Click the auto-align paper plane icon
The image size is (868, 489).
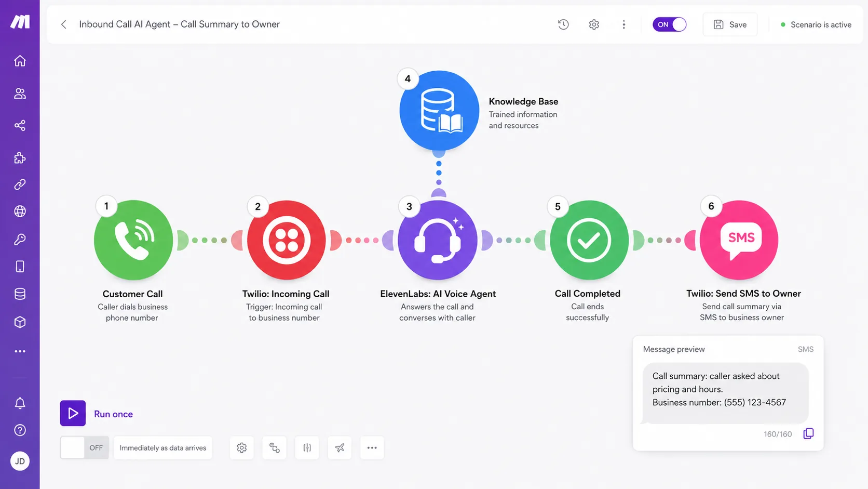point(340,447)
